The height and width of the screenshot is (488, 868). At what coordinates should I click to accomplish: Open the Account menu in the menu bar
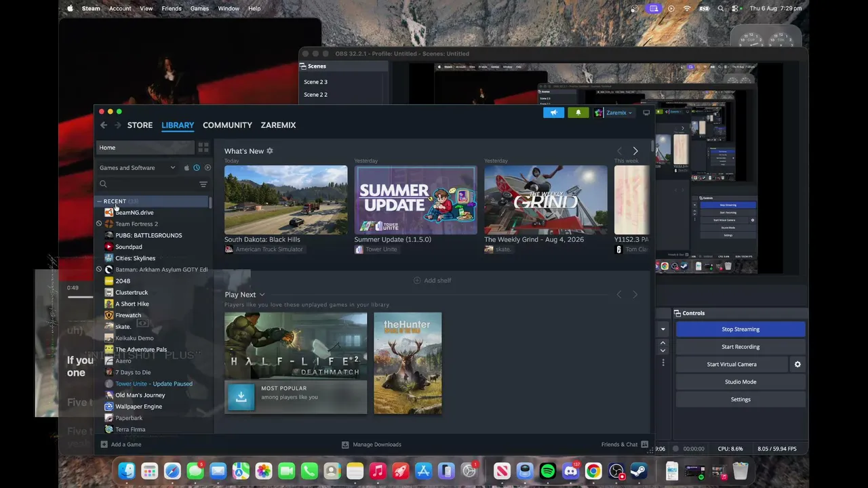tap(120, 8)
